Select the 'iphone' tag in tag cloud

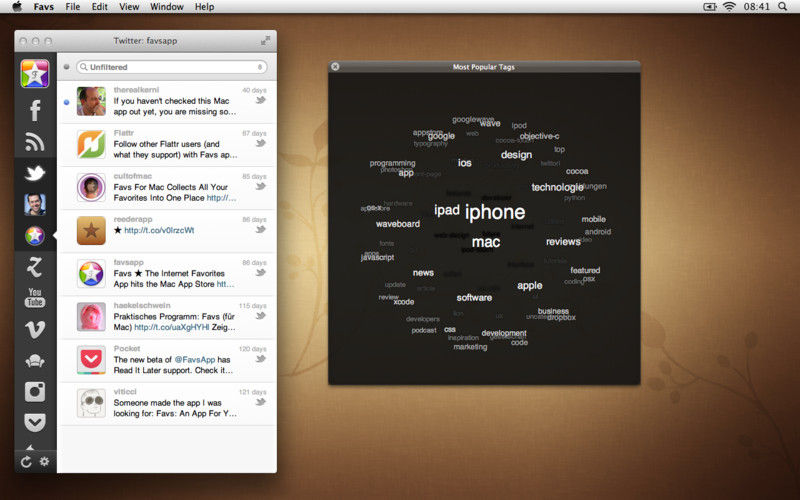coord(495,212)
